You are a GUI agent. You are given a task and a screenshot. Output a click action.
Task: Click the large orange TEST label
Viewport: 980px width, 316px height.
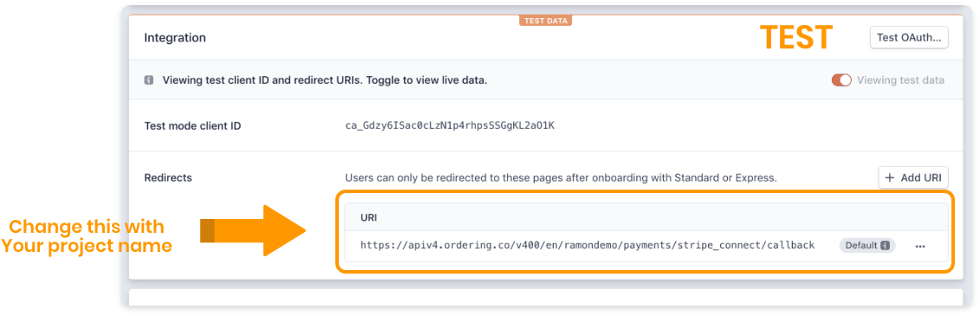coord(795,37)
